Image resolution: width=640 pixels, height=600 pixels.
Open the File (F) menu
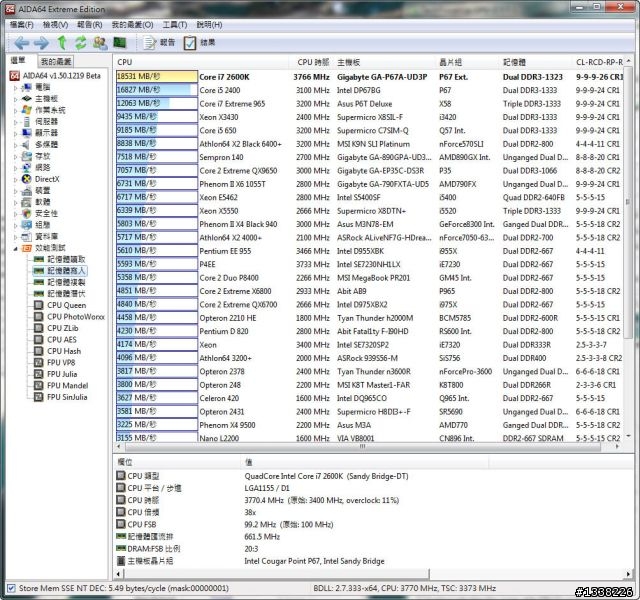click(22, 25)
